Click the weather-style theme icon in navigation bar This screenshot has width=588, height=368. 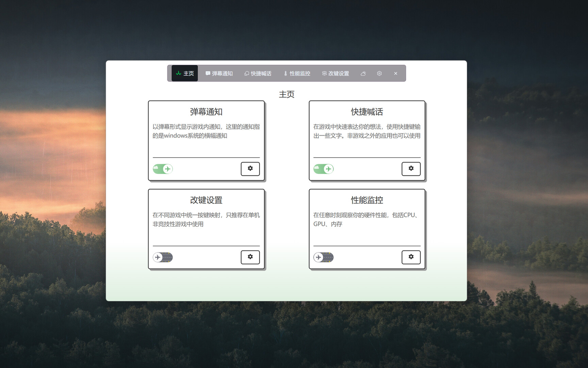pos(363,74)
